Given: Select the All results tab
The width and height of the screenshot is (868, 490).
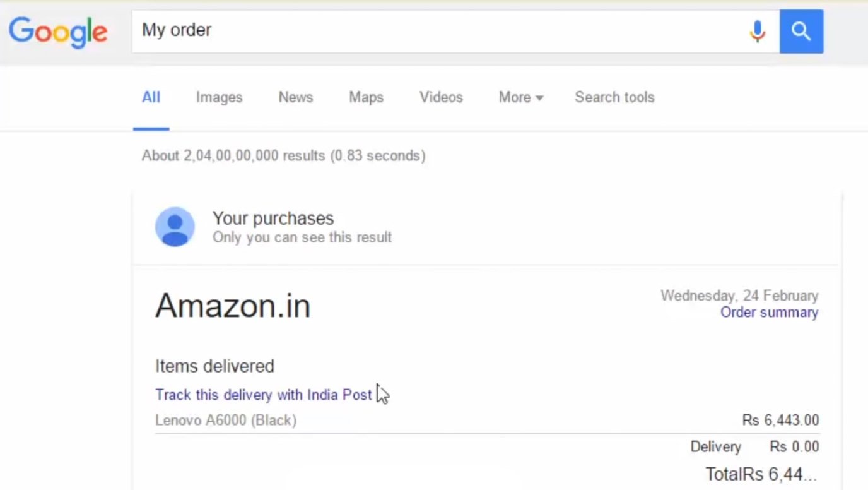Looking at the screenshot, I should pos(151,97).
